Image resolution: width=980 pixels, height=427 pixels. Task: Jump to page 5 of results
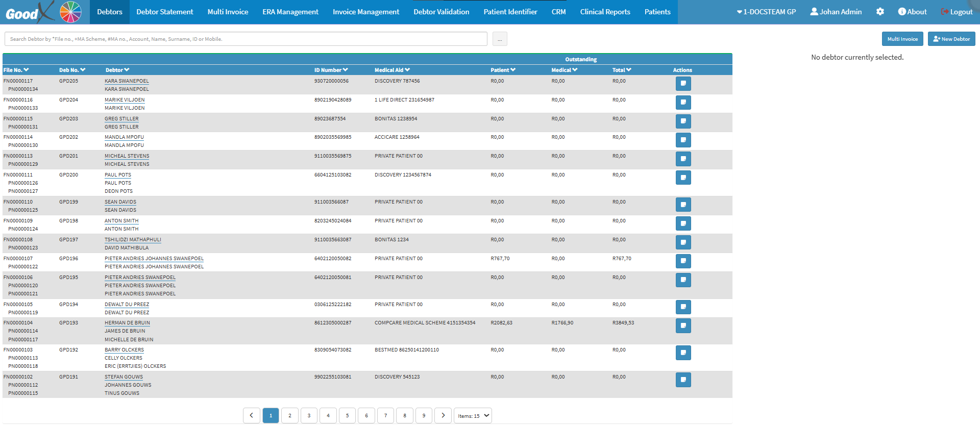tap(347, 415)
